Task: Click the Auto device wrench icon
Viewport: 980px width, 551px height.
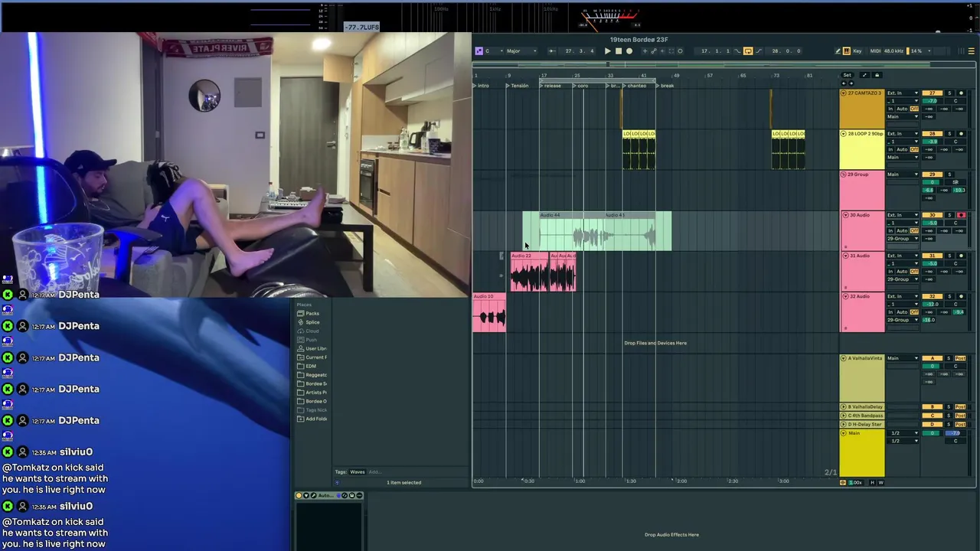Action: [x=313, y=495]
